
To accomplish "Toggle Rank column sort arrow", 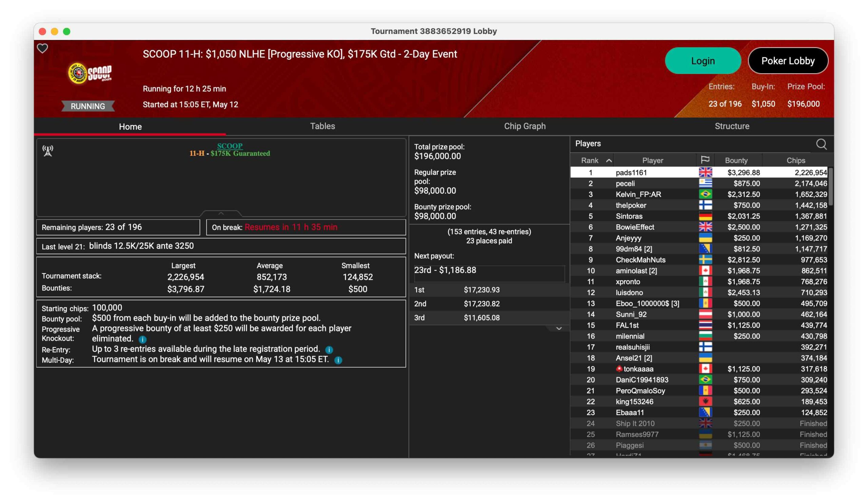I will point(609,160).
